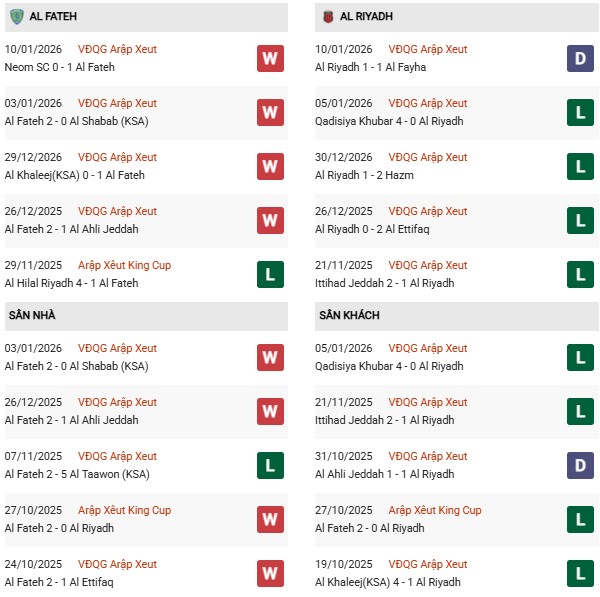Open the AL FATEH team header
The height and width of the screenshot is (597, 600).
pyautogui.click(x=54, y=17)
